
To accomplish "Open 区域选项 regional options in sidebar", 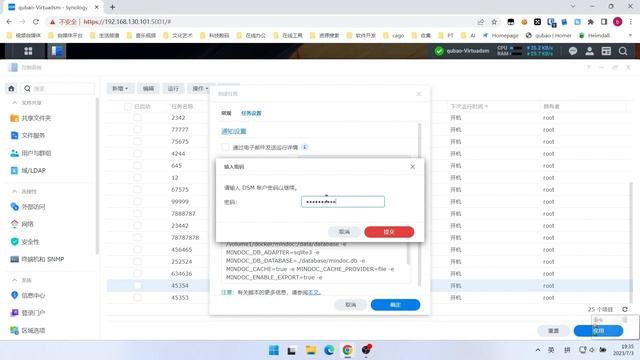I will (28, 330).
